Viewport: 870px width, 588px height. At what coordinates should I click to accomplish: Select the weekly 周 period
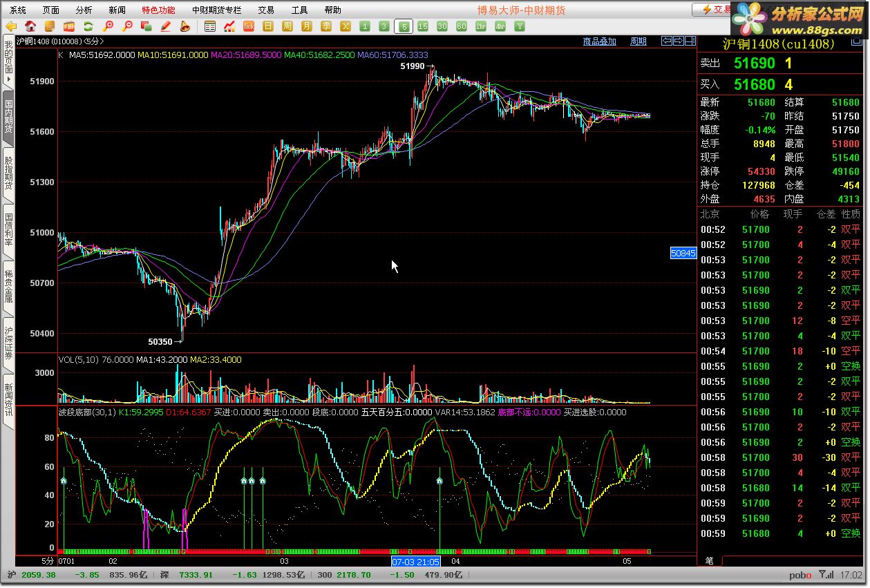click(287, 26)
